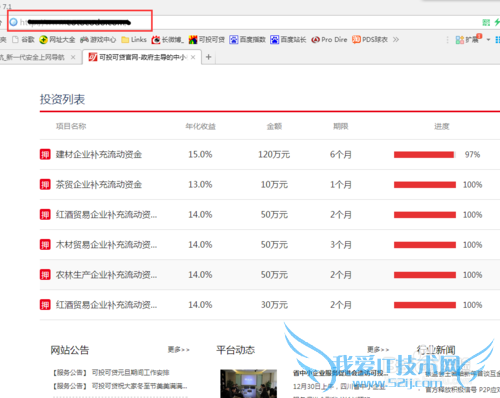
Task: Open the 游戏中心 bookmark
Action: pyautogui.click(x=98, y=40)
